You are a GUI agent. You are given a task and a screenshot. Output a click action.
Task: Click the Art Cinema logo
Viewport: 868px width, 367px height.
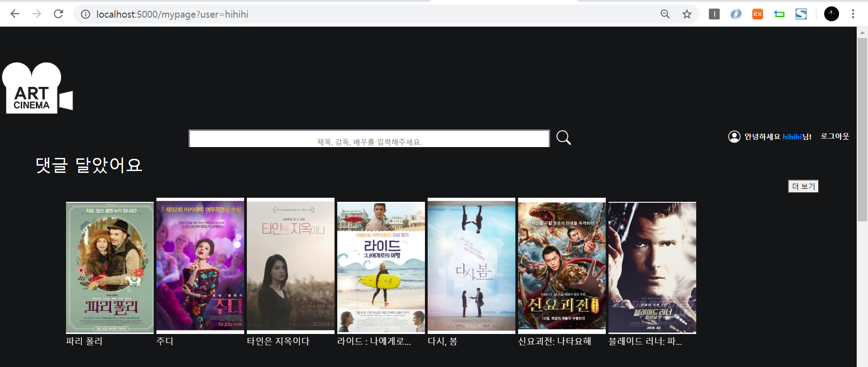pyautogui.click(x=38, y=88)
